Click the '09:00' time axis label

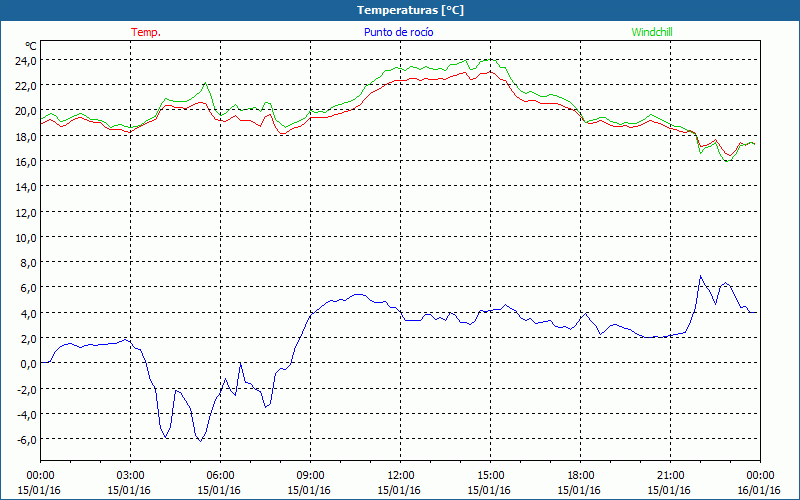(310, 476)
